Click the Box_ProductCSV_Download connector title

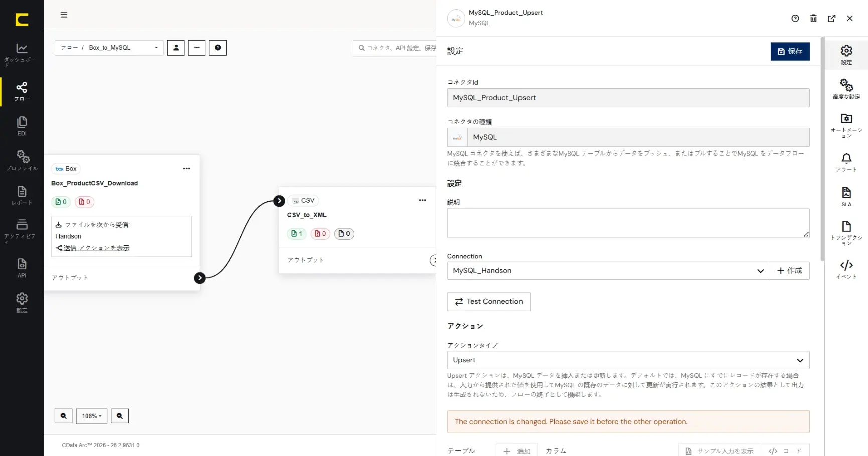point(94,183)
